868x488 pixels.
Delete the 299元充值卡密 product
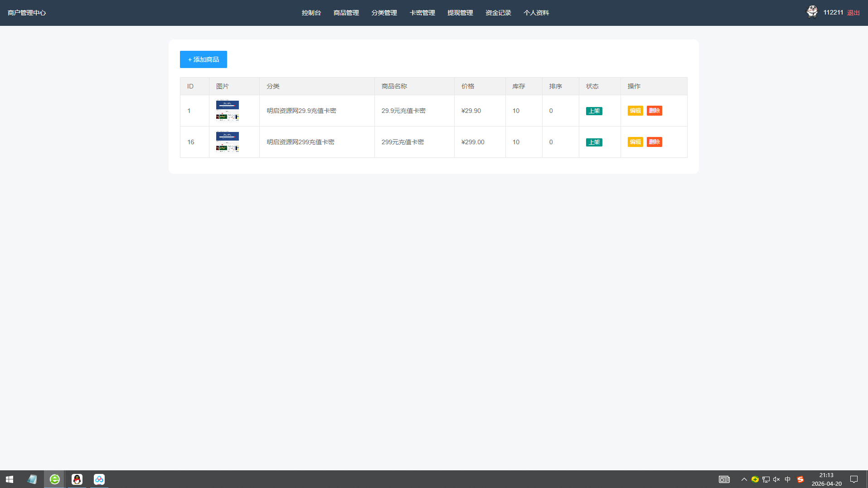(654, 142)
